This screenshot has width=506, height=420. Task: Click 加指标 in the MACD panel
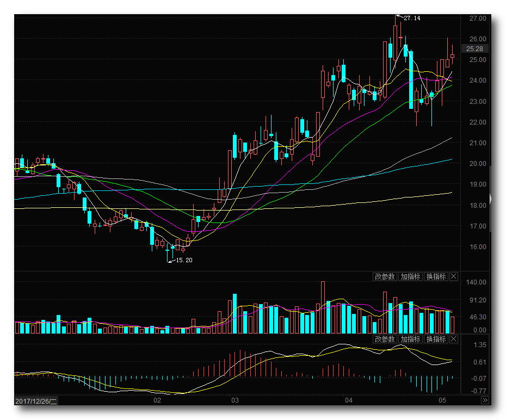[410, 339]
